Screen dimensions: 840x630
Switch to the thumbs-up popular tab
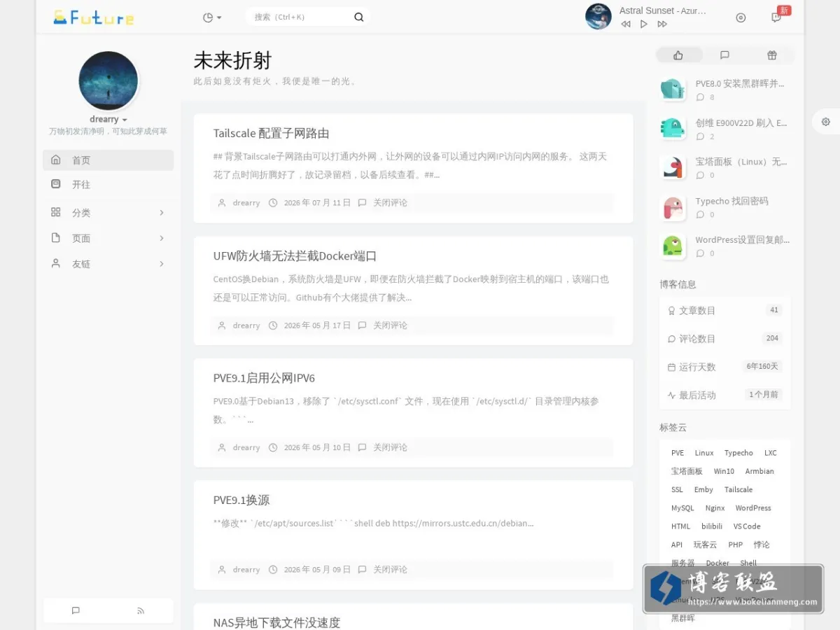point(678,55)
